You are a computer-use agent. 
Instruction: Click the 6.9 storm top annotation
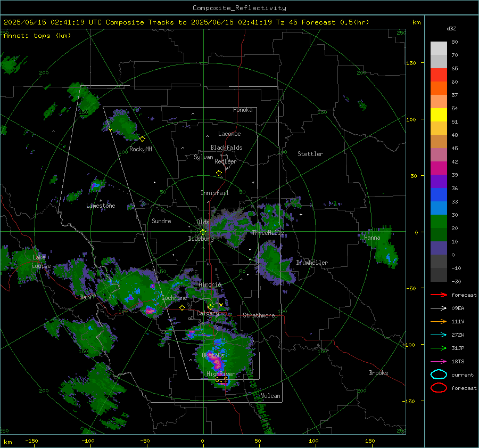[221, 380]
